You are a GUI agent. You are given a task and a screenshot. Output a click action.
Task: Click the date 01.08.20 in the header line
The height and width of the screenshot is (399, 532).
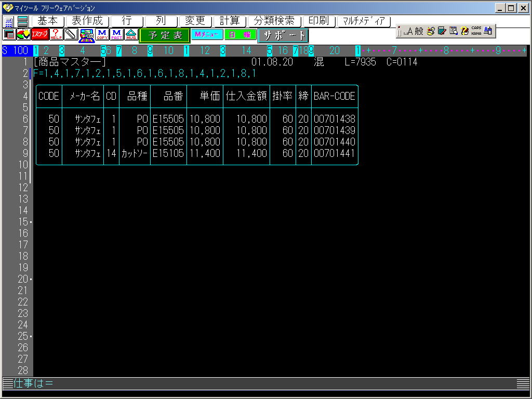[272, 62]
